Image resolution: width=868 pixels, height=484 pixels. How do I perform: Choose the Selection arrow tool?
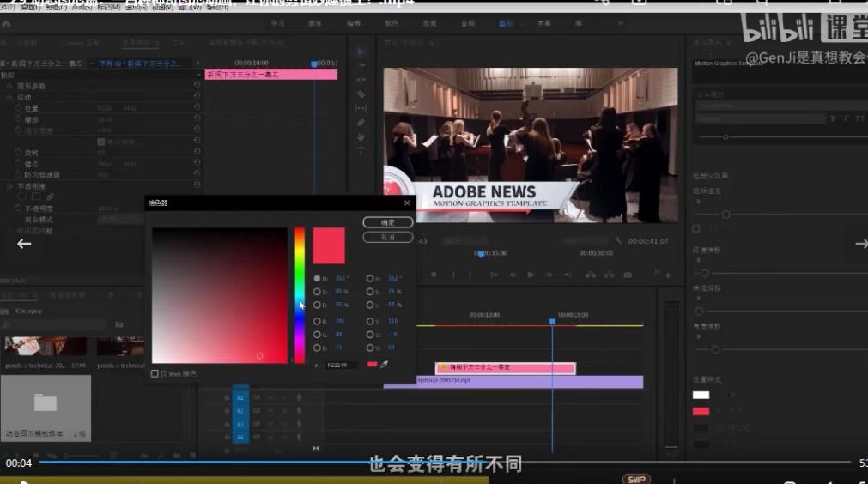pyautogui.click(x=361, y=51)
